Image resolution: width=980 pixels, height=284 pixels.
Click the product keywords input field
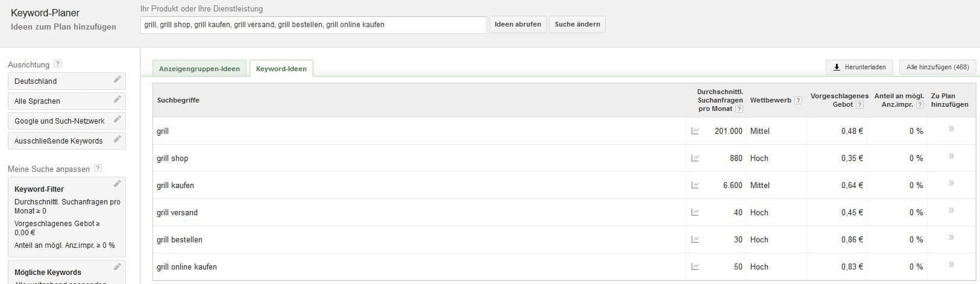313,25
